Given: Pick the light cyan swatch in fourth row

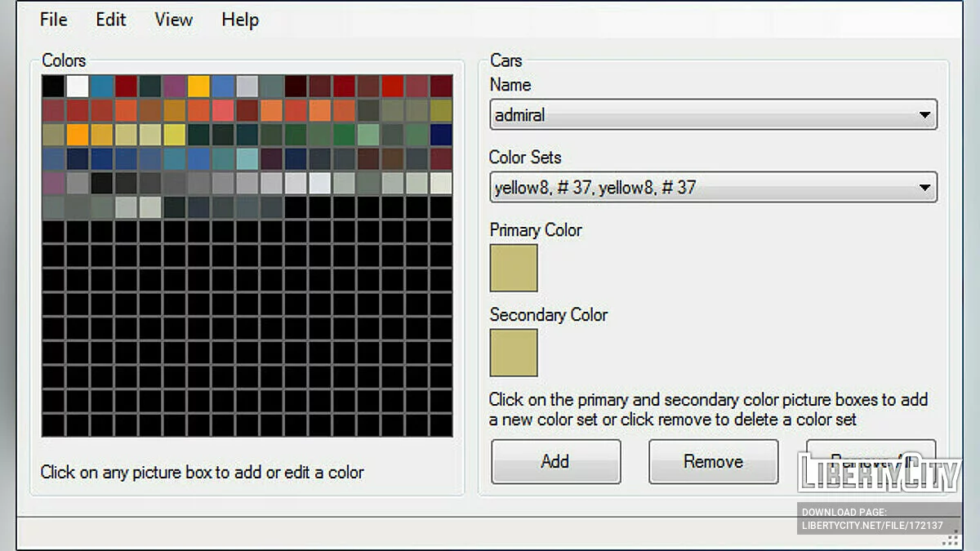Looking at the screenshot, I should coord(247,159).
